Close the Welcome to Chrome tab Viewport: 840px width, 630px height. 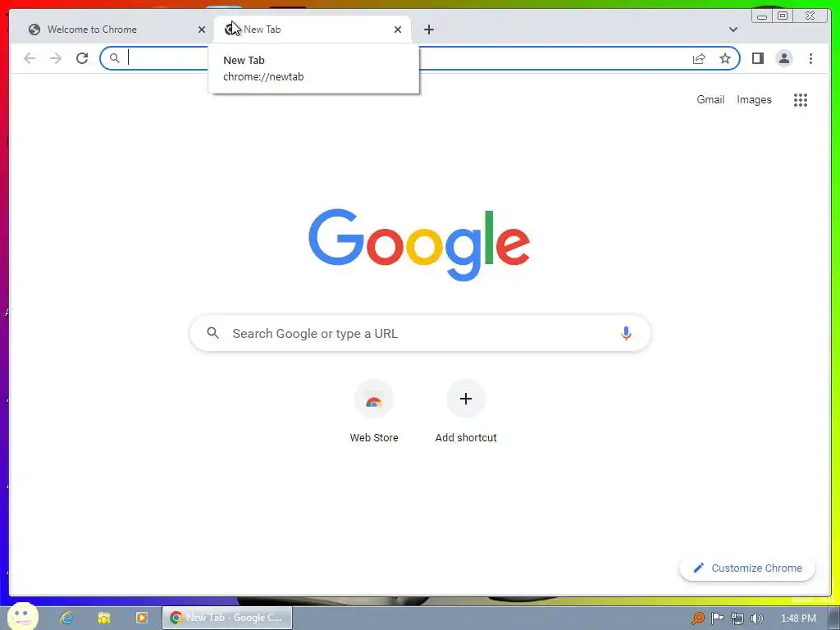[202, 30]
